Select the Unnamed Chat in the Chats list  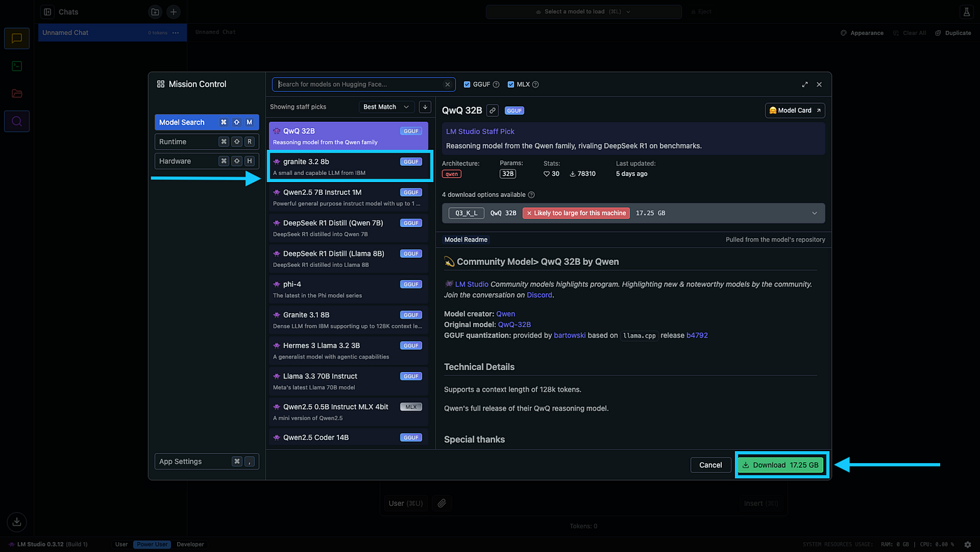pyautogui.click(x=112, y=33)
